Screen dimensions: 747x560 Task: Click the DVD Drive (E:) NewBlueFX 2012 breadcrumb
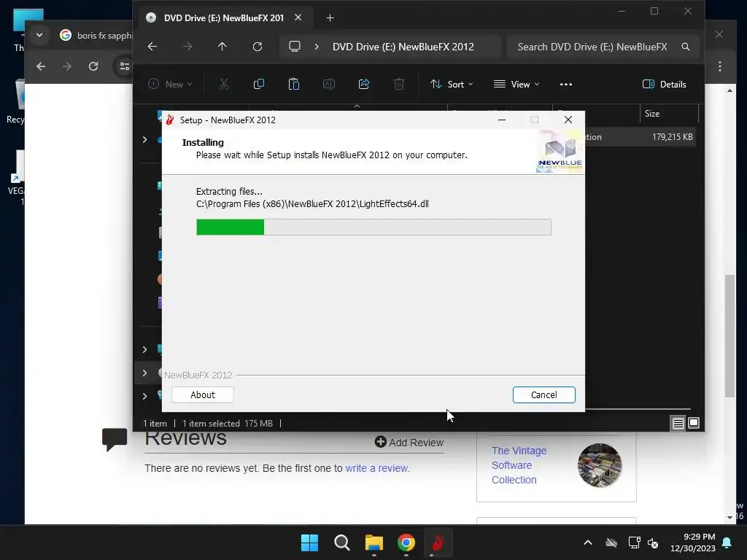tap(403, 47)
